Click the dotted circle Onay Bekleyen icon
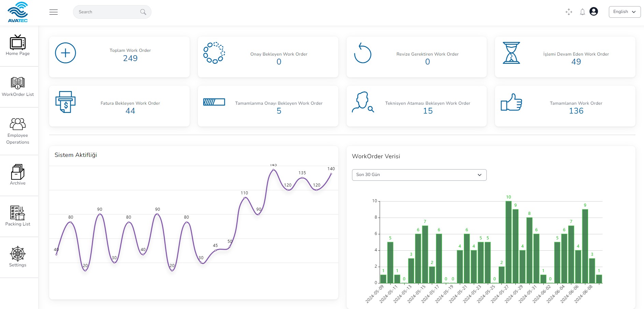Screen dimensions: 644x309 tap(214, 53)
